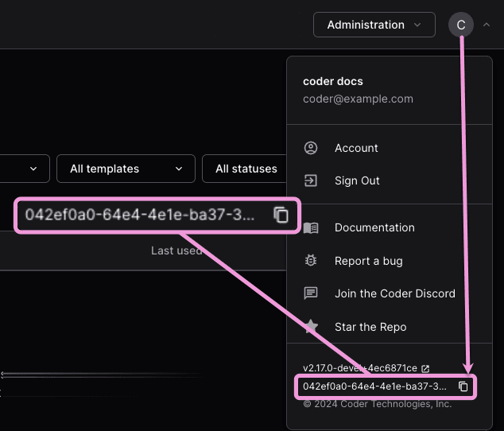Choose Report a bug

[x=390, y=261]
